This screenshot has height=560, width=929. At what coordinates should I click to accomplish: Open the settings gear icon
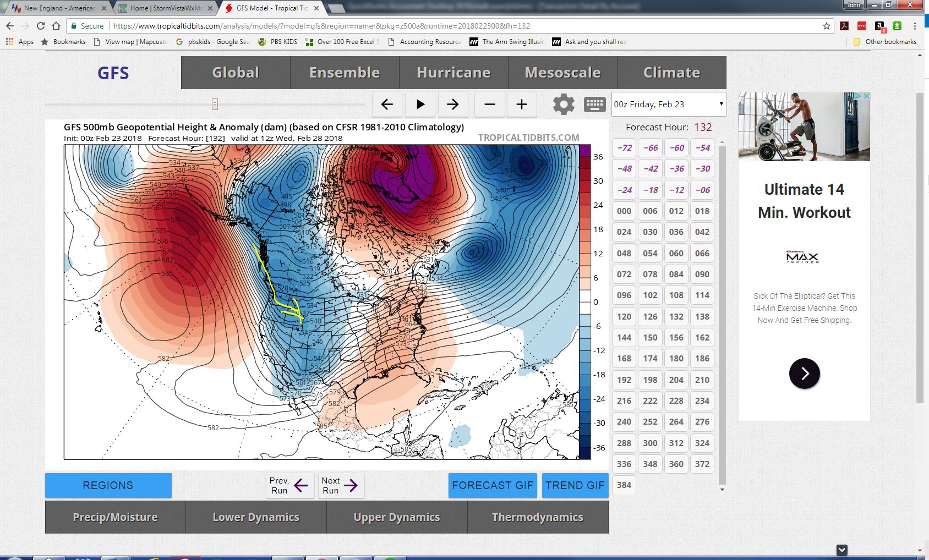pyautogui.click(x=563, y=104)
